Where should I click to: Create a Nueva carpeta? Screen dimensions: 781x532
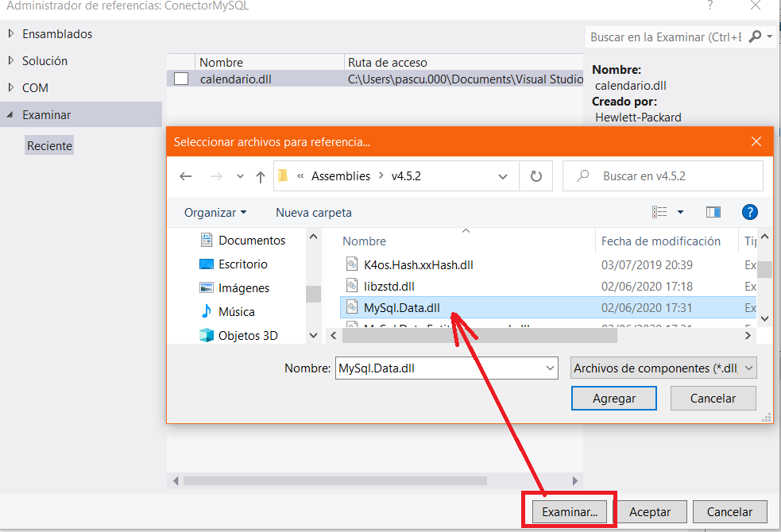coord(313,213)
